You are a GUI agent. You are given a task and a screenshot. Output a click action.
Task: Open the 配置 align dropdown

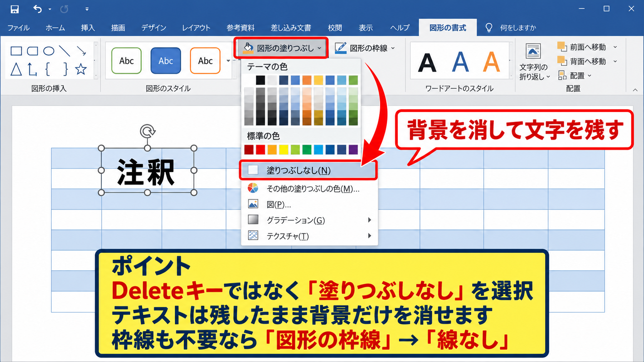pyautogui.click(x=575, y=75)
